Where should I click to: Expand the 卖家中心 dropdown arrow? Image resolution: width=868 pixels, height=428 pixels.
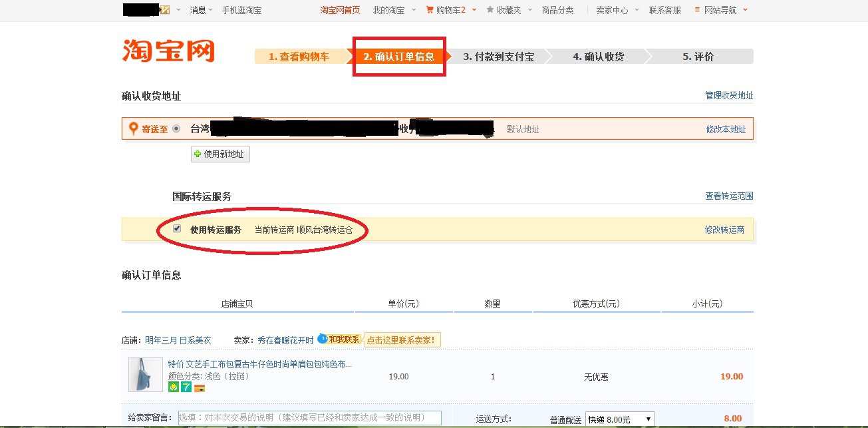(636, 9)
